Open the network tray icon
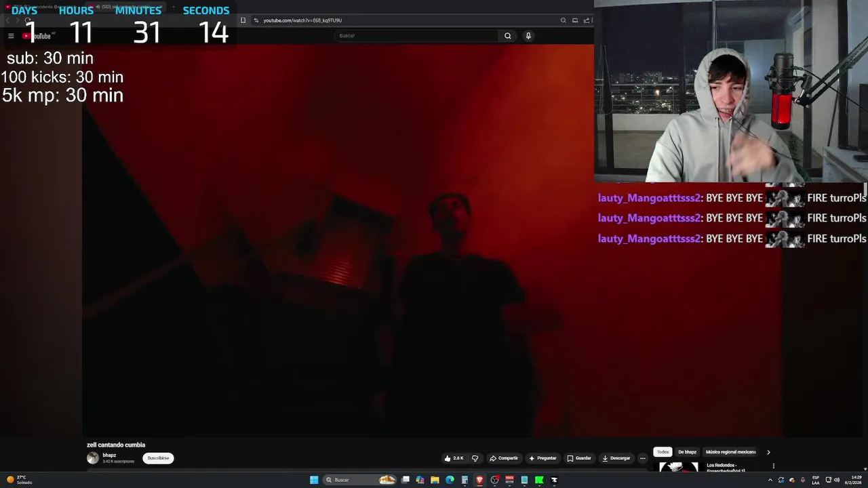 [828, 480]
